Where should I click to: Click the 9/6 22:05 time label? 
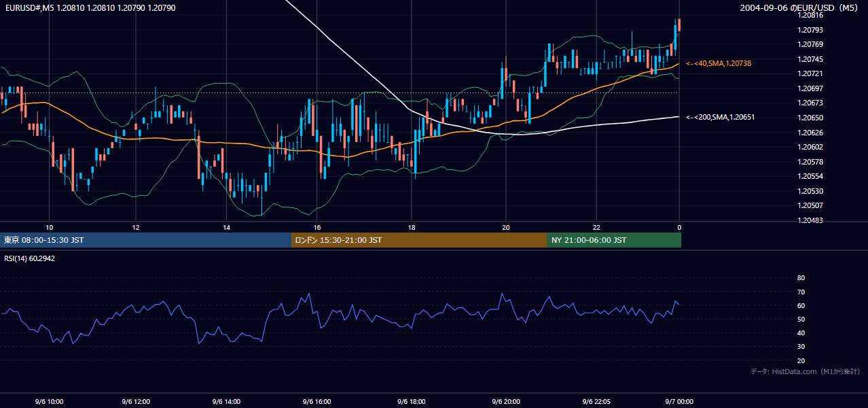tap(596, 401)
